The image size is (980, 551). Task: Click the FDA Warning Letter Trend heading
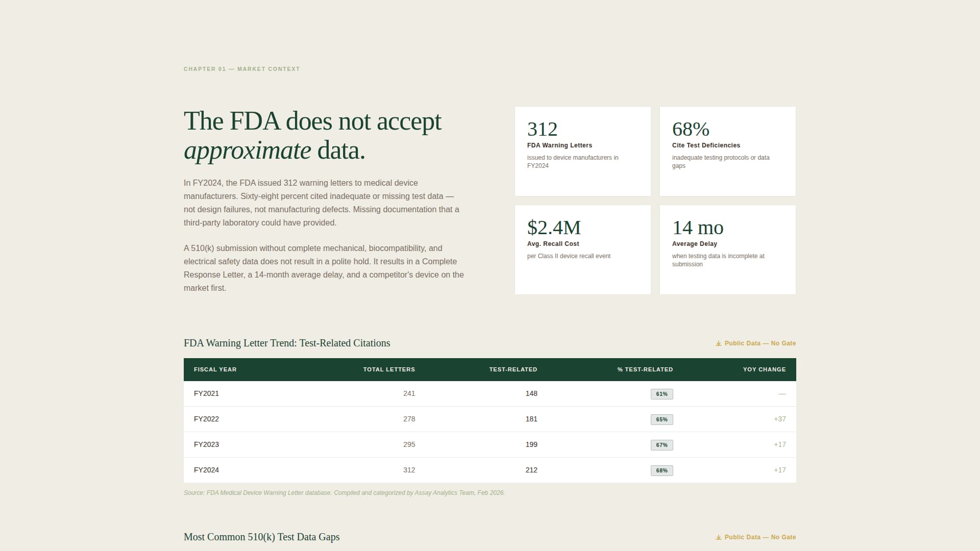[287, 343]
